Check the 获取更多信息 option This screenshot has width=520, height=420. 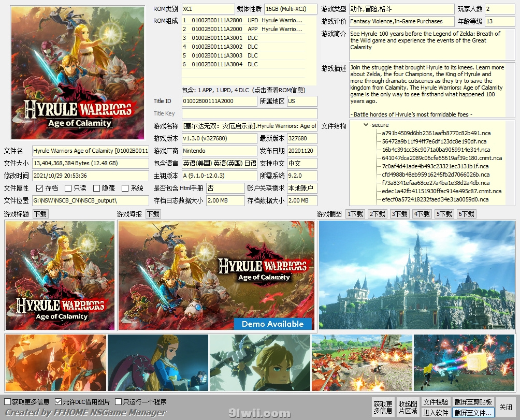[x=8, y=402]
